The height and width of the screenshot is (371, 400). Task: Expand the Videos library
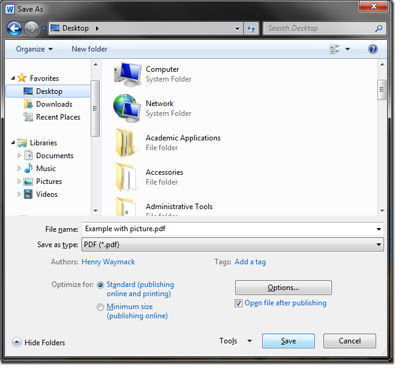19,194
